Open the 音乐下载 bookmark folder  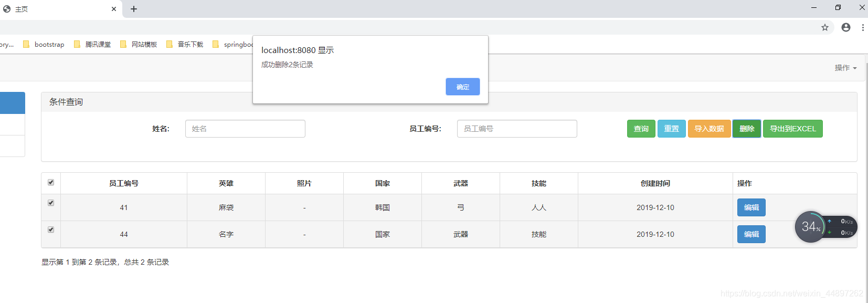pos(185,45)
